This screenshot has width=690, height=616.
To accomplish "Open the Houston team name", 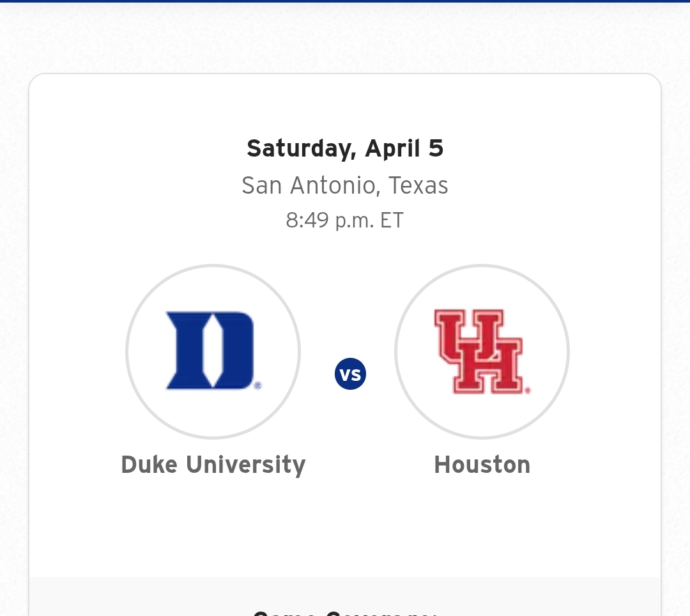I will click(x=482, y=465).
